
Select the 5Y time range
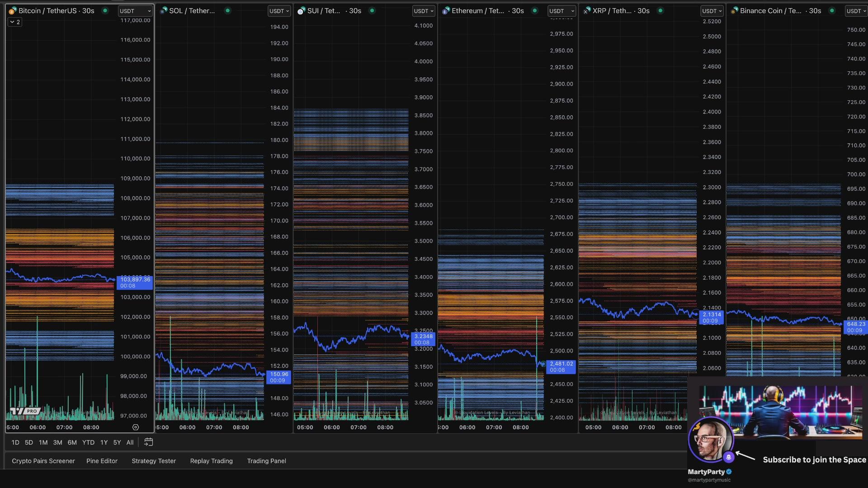[x=117, y=442]
